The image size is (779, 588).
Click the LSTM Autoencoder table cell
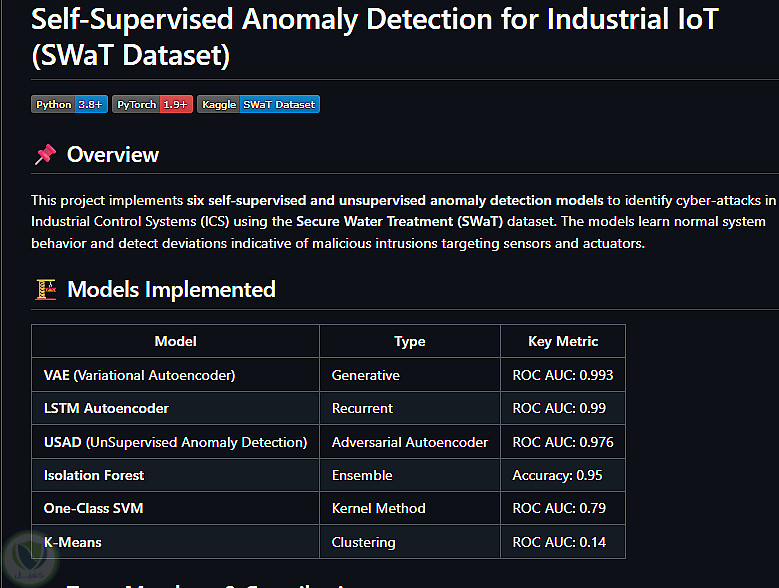(x=175, y=408)
